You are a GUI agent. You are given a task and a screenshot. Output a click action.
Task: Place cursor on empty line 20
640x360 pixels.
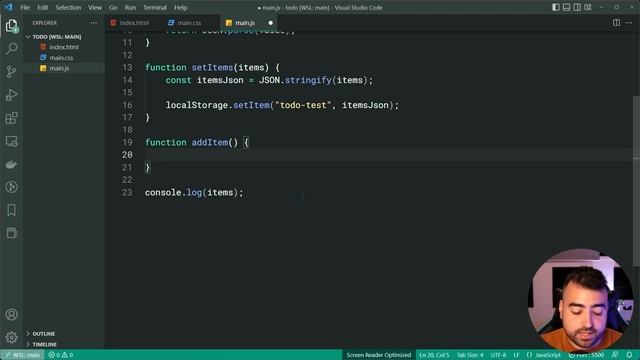click(x=388, y=155)
